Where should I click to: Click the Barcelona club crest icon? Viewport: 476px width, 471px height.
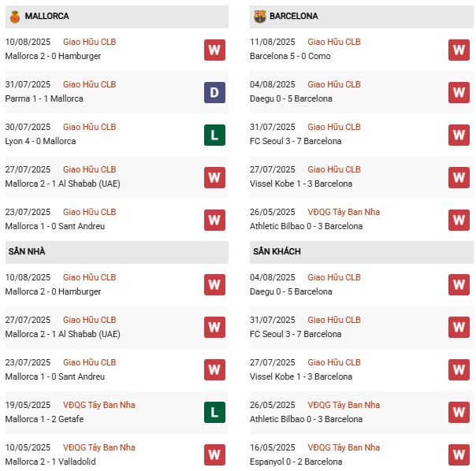260,16
